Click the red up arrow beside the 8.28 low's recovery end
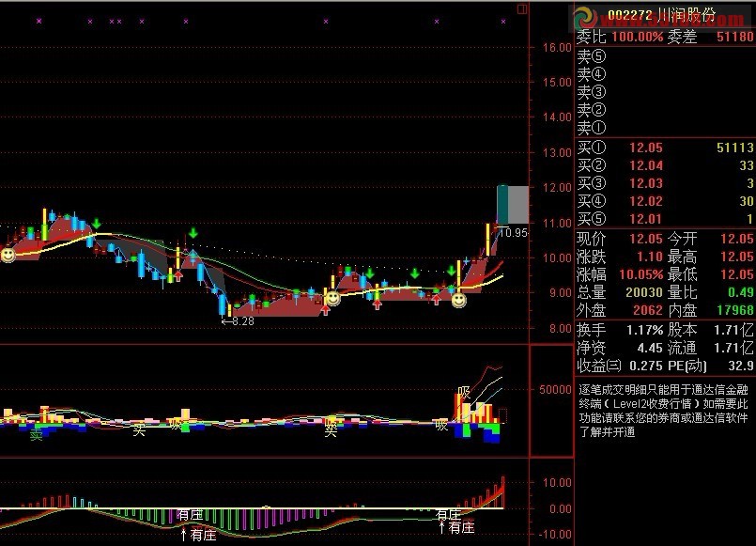 326,310
